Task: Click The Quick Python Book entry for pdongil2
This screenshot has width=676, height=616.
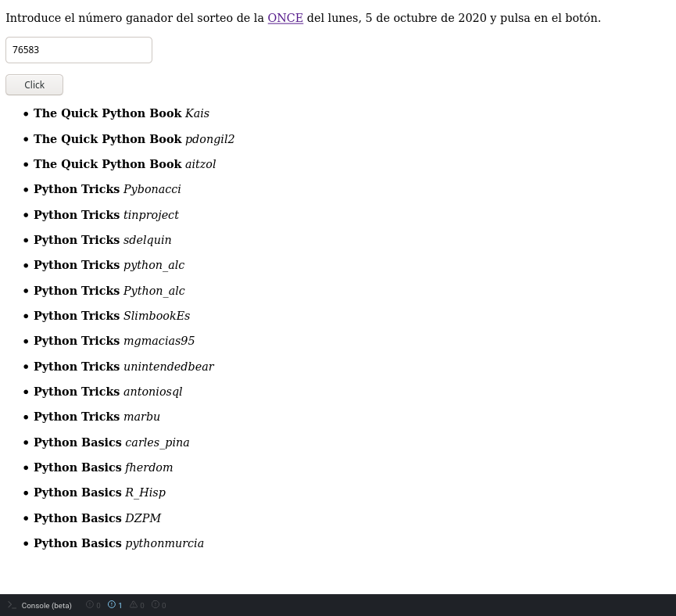Action: (134, 139)
